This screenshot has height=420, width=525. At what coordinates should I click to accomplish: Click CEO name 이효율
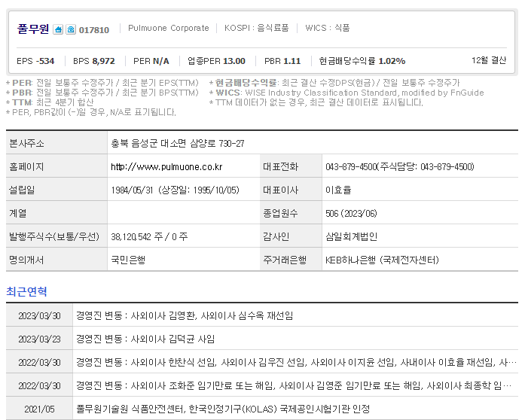(338, 190)
